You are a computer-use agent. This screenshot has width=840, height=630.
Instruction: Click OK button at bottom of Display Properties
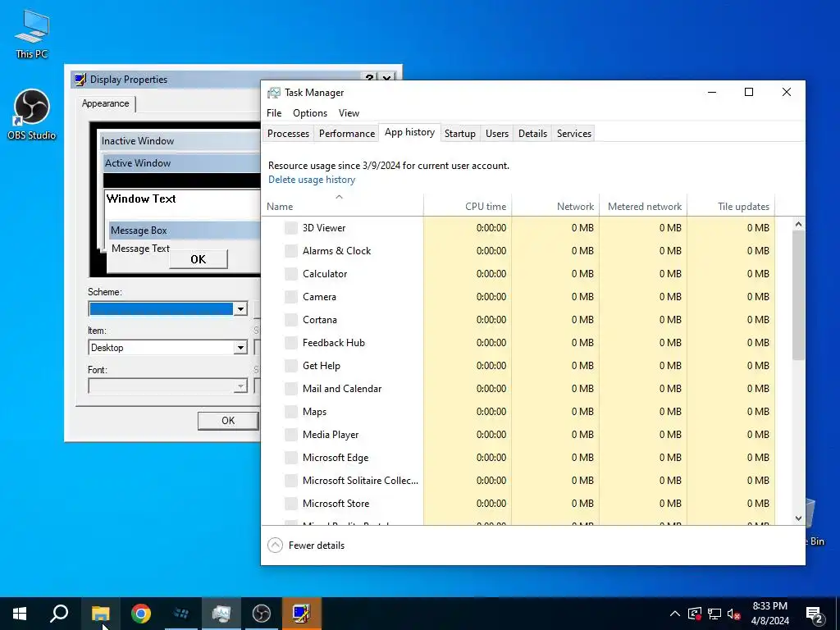click(x=228, y=421)
